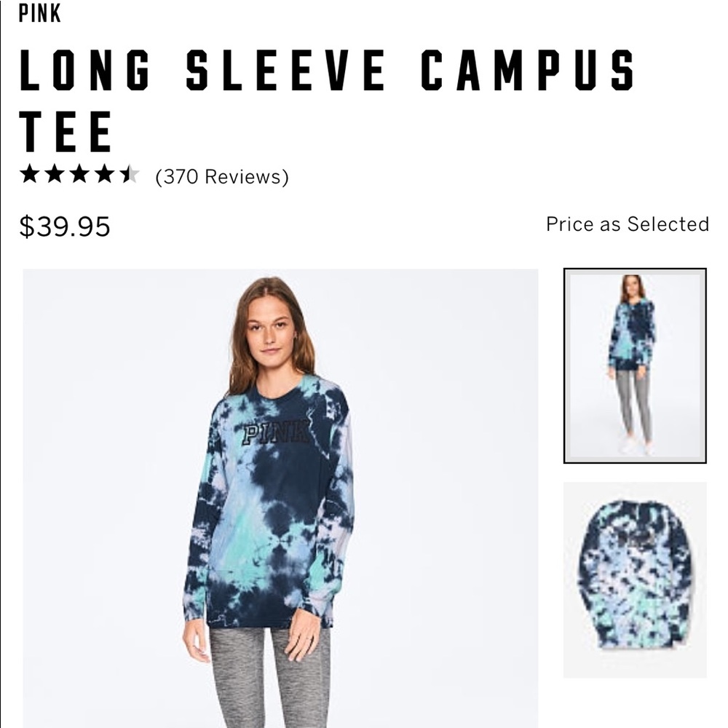Screen dimensions: 728x728
Task: Click the Price as Selected label
Action: point(628,223)
